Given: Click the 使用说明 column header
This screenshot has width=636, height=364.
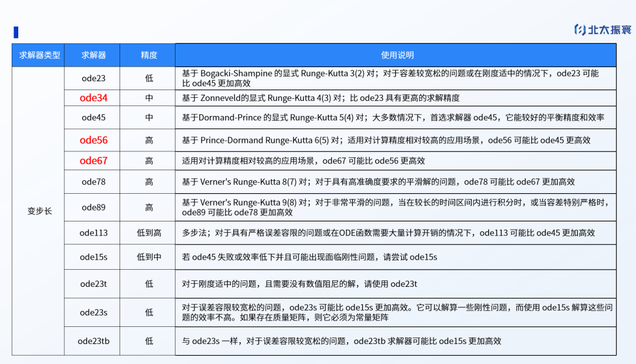Looking at the screenshot, I should coord(397,55).
